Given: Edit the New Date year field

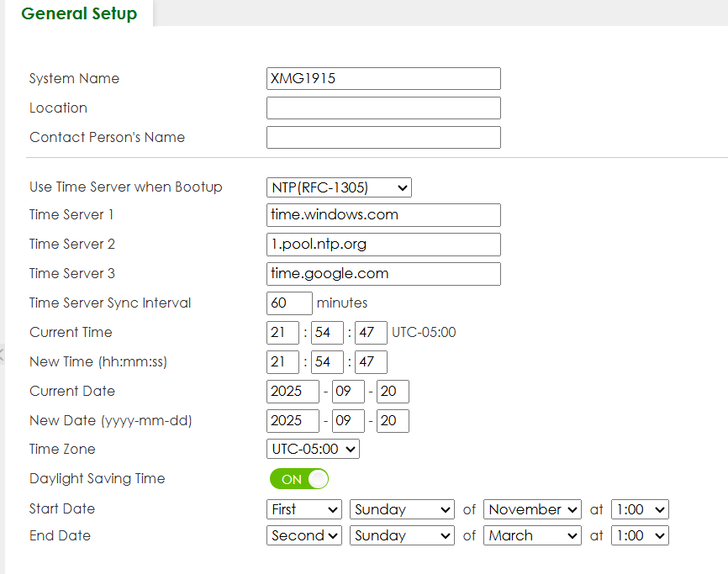Looking at the screenshot, I should click(293, 421).
